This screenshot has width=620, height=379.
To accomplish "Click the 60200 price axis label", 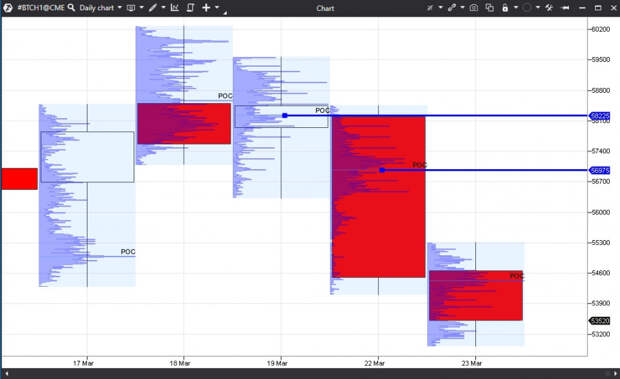I will click(x=601, y=29).
